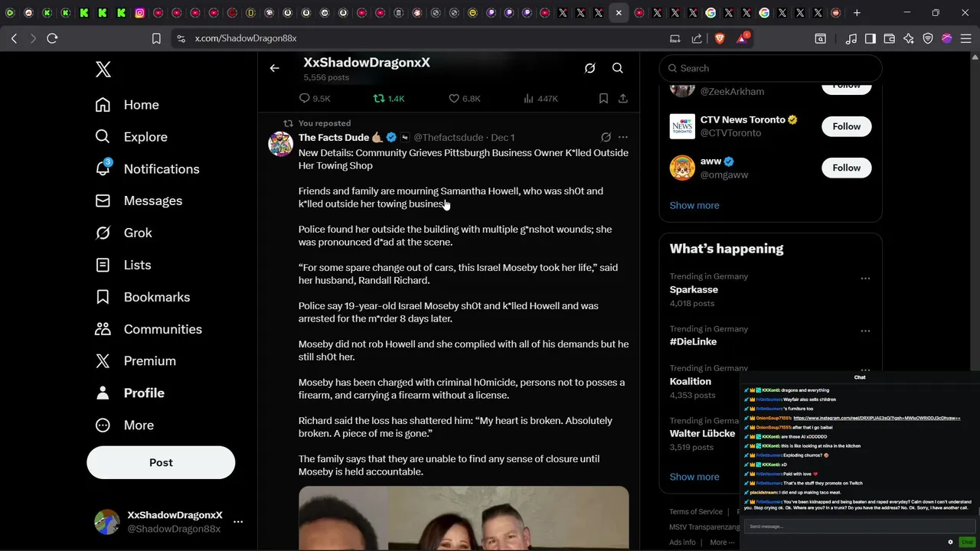Open the Walter Lübcke trending topic
The image size is (980, 551).
point(702,433)
